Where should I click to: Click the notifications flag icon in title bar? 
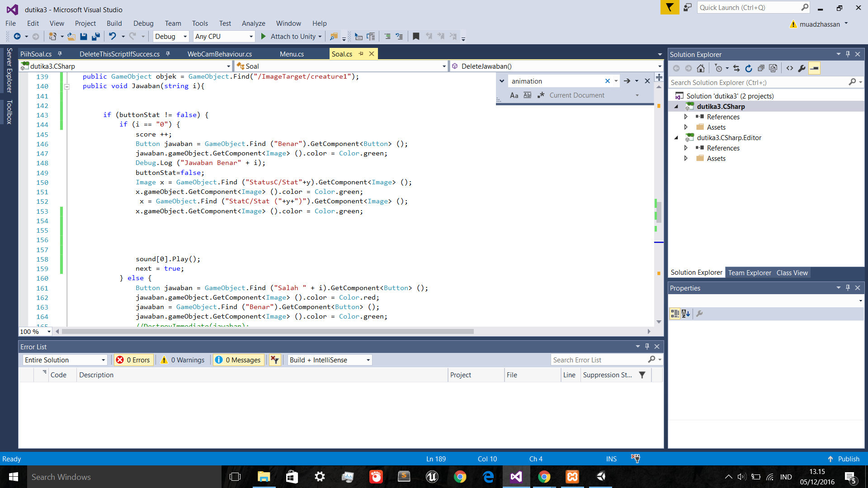tap(670, 8)
